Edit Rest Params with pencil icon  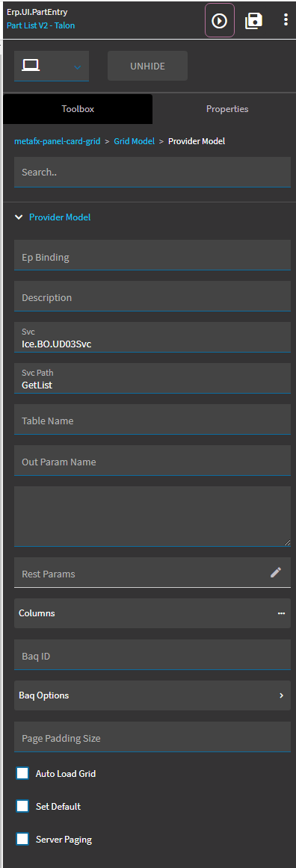pos(276,573)
